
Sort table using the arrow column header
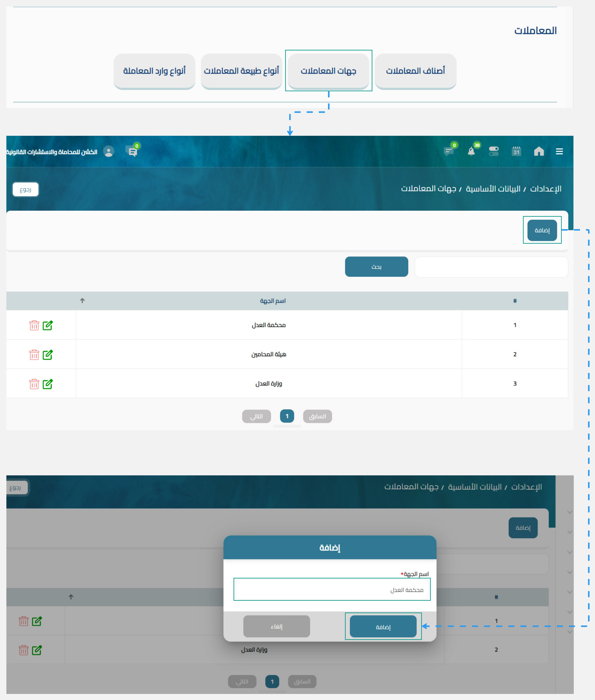pos(82,301)
